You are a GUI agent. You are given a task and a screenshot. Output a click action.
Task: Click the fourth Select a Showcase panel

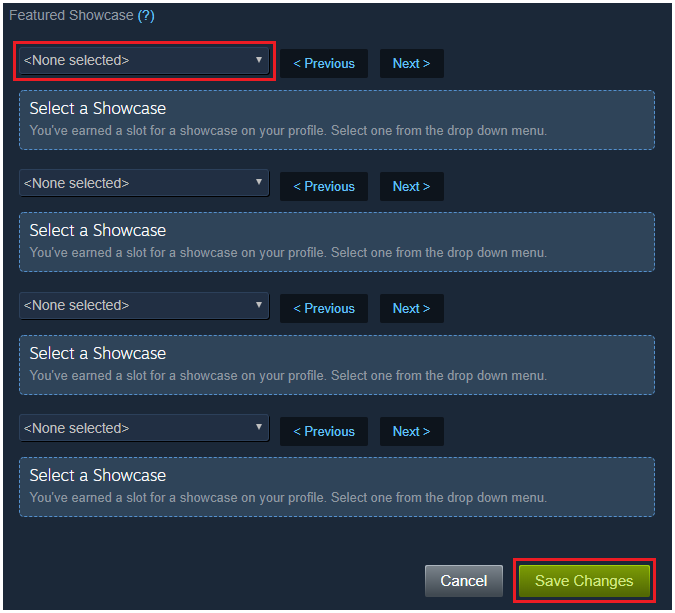click(337, 487)
